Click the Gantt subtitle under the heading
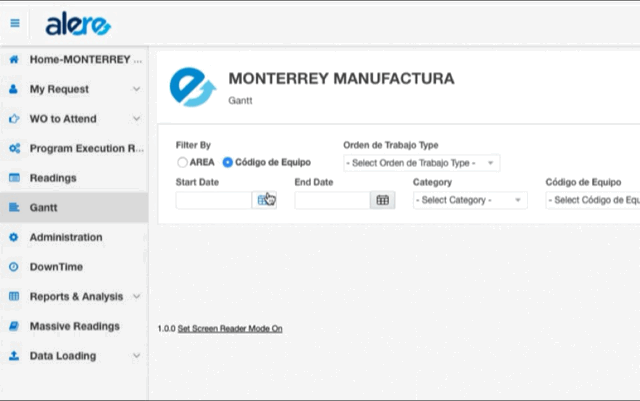The width and height of the screenshot is (640, 401). [x=240, y=100]
